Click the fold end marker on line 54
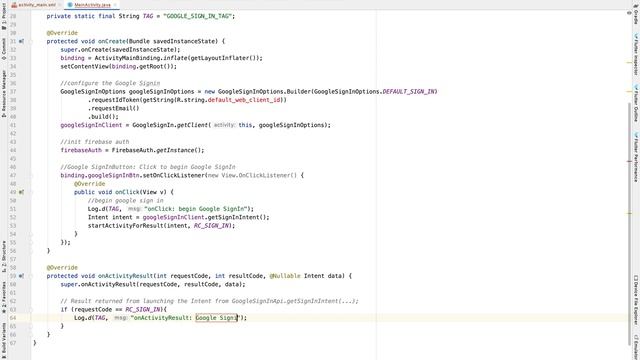This screenshot has width=640, height=360. pyautogui.click(x=30, y=234)
